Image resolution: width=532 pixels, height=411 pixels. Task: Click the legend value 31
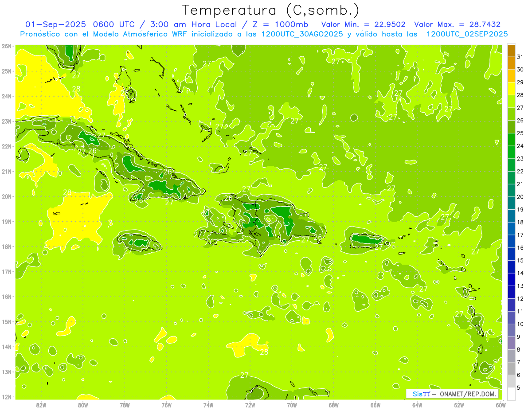tap(520, 56)
